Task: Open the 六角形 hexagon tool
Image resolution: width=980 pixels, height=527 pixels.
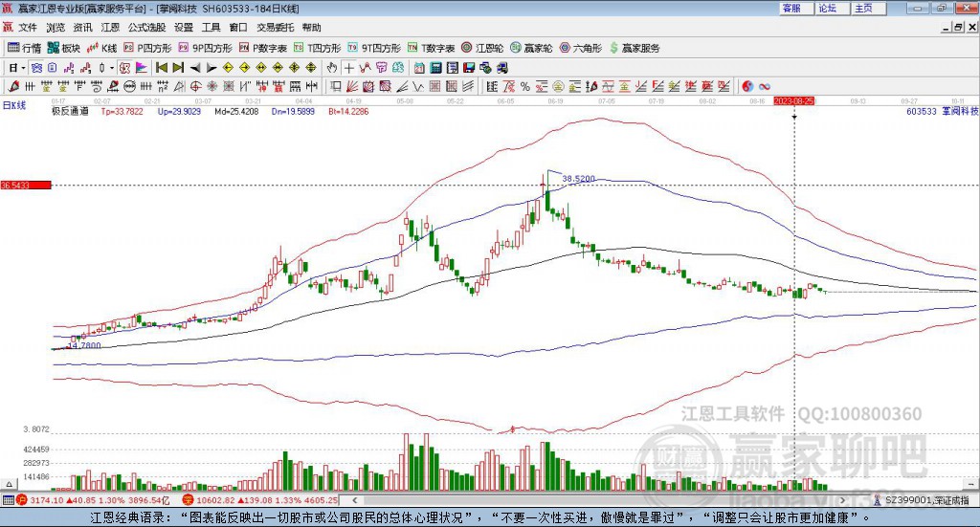Action: 581,48
